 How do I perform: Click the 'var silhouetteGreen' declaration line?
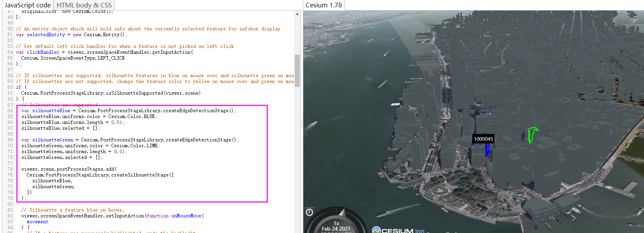pos(130,140)
